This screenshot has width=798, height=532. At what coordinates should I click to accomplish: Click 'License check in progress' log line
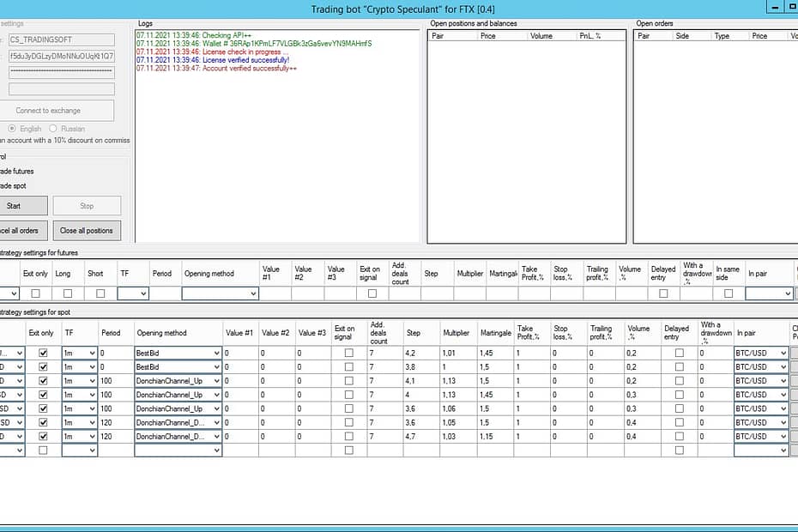point(212,52)
